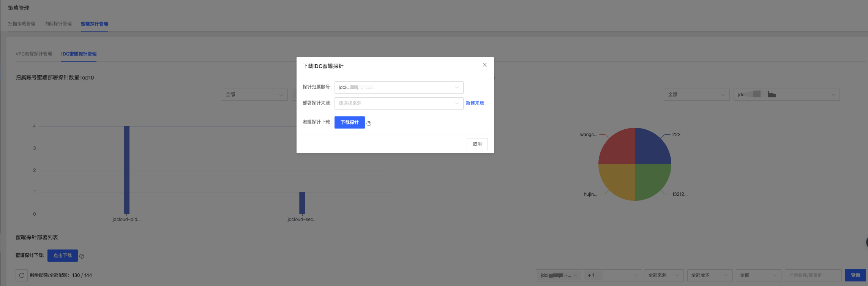Switch to 内网探针管理 tab
The image size is (868, 286).
pos(58,24)
